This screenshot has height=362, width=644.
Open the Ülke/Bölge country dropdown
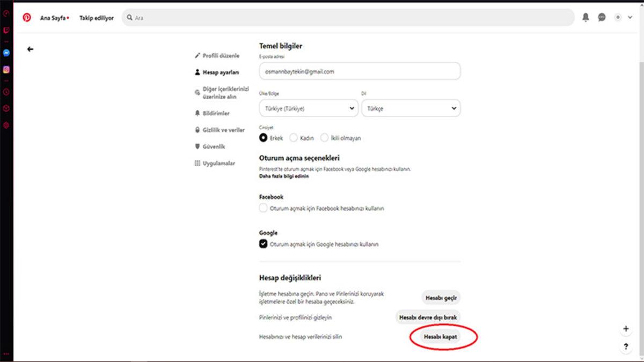[308, 108]
